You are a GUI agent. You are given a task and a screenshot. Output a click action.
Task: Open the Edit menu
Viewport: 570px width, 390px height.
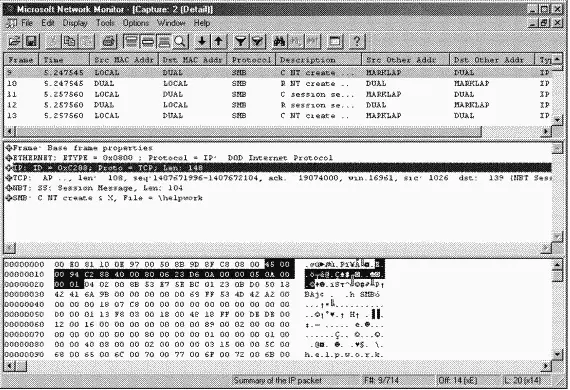click(48, 23)
